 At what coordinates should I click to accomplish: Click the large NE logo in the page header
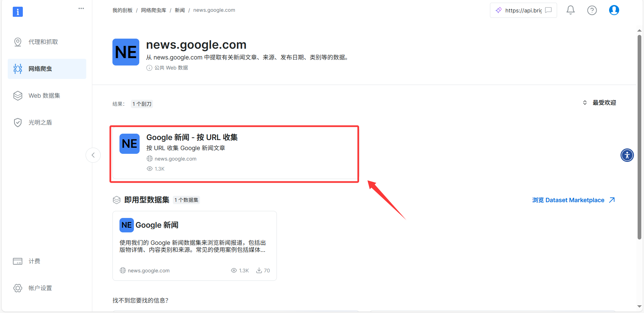click(126, 52)
